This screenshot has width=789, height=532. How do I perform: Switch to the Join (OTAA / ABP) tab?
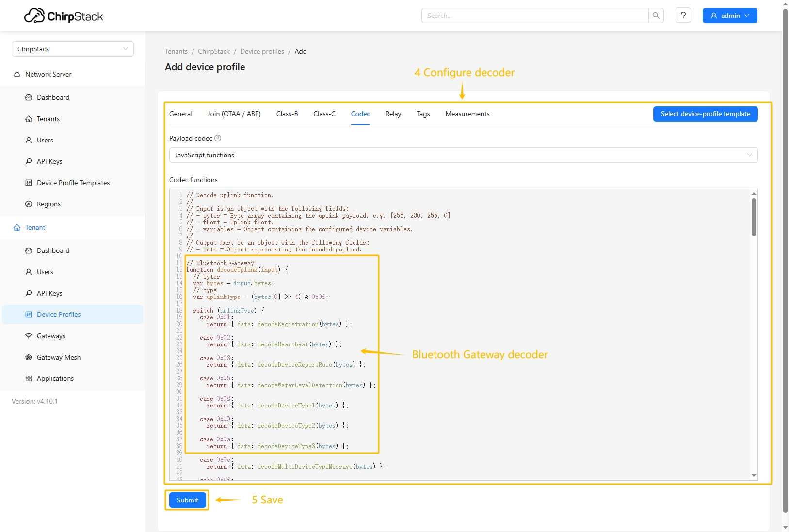click(x=234, y=114)
